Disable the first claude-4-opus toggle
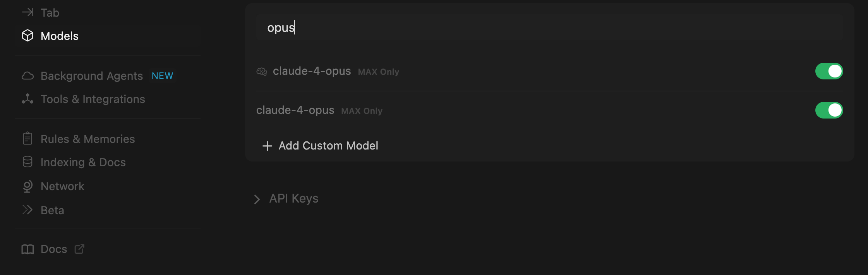Image resolution: width=868 pixels, height=275 pixels. (x=829, y=71)
